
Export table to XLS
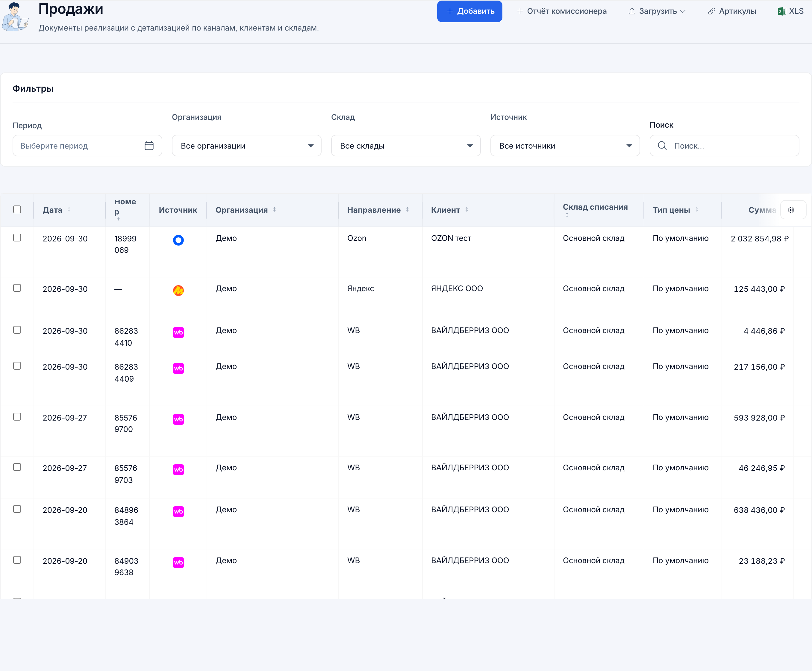[x=791, y=11]
